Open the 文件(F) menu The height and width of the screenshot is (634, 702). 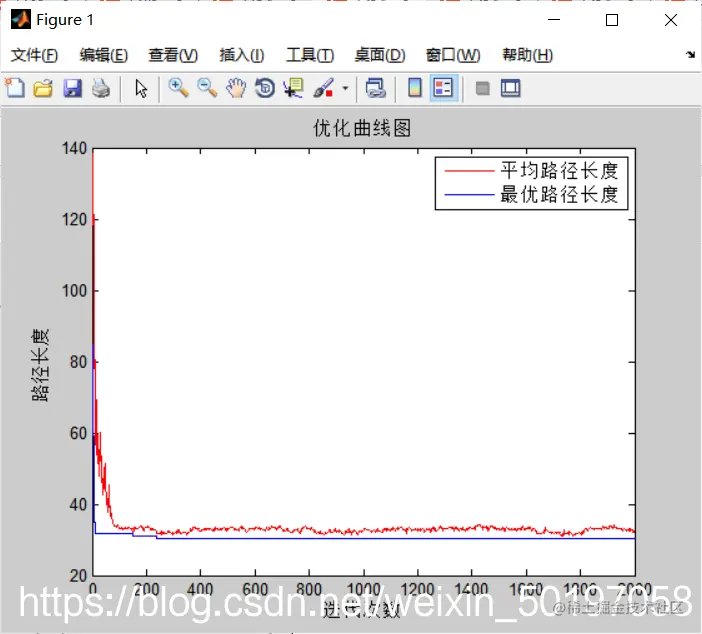click(x=34, y=55)
